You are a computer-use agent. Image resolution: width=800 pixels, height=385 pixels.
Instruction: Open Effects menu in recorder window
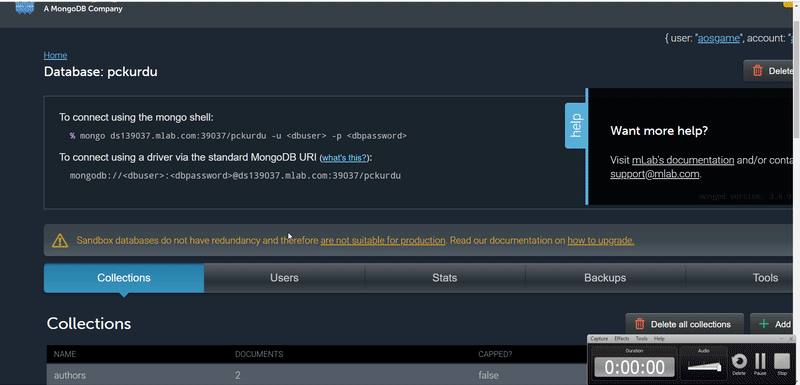tap(621, 339)
